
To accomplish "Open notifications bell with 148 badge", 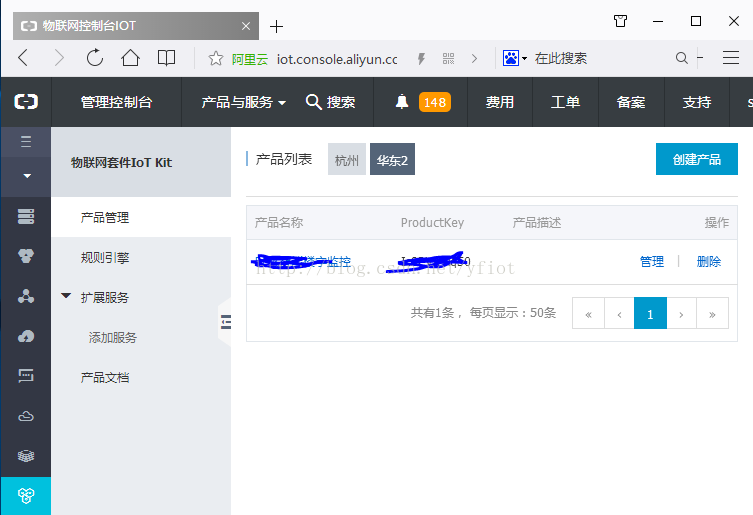I will pyautogui.click(x=422, y=102).
